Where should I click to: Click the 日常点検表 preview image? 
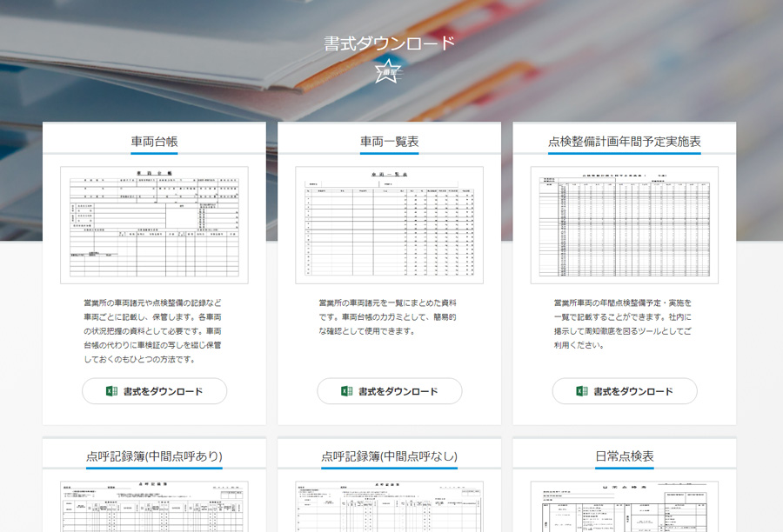coord(626,509)
